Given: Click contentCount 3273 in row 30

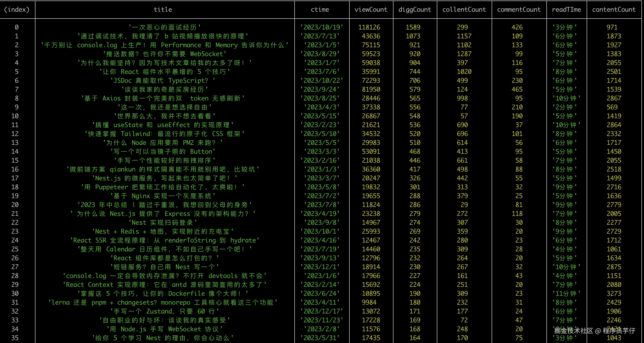Looking at the screenshot, I should (x=614, y=293).
